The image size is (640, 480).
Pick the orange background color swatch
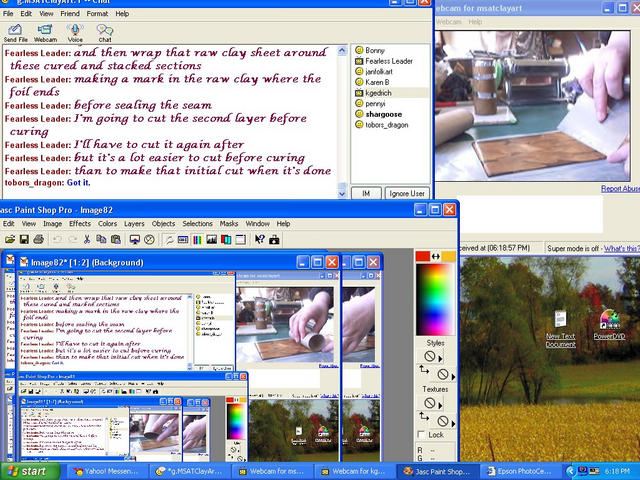[448, 256]
